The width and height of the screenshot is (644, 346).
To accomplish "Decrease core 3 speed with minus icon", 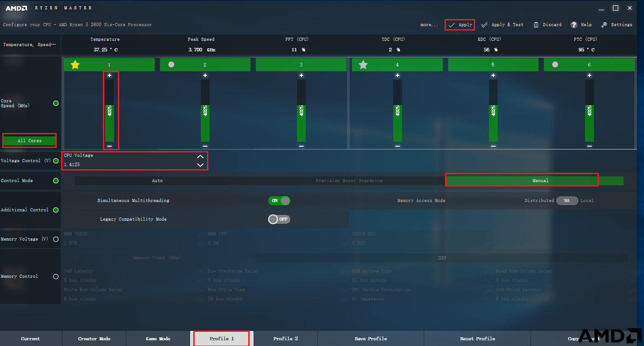I will (301, 146).
